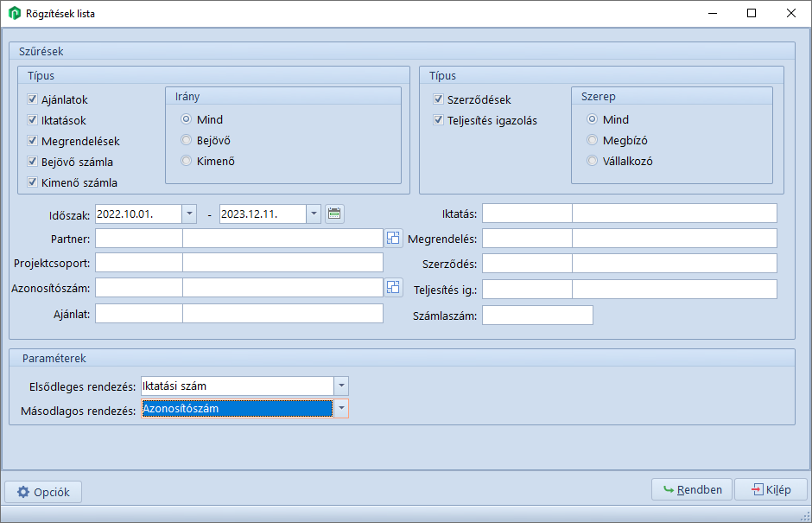Disable the Teljesítés igazolás checkbox
Viewport: 812px width, 523px height.
tap(439, 120)
